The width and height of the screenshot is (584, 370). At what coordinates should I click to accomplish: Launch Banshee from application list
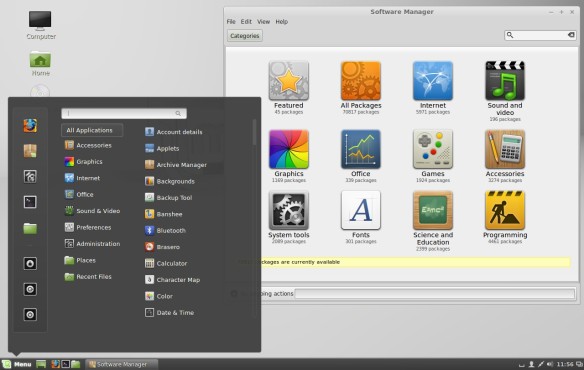164,214
